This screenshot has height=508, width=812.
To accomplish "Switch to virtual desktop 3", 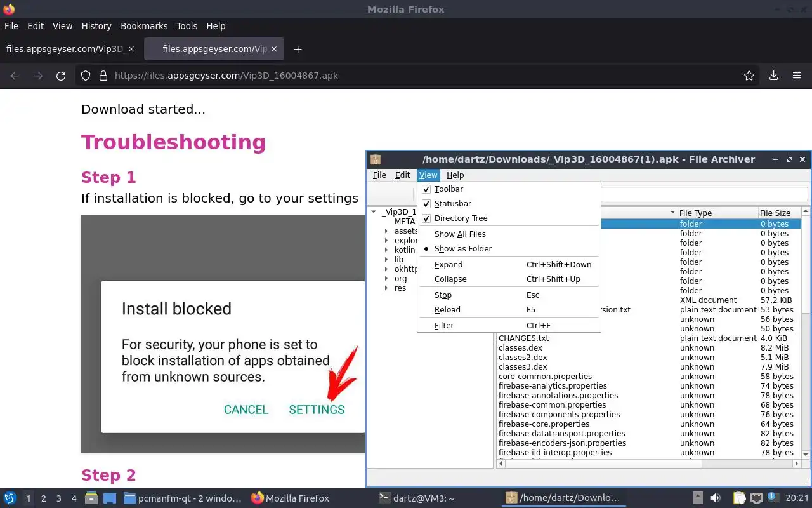I will [x=59, y=498].
